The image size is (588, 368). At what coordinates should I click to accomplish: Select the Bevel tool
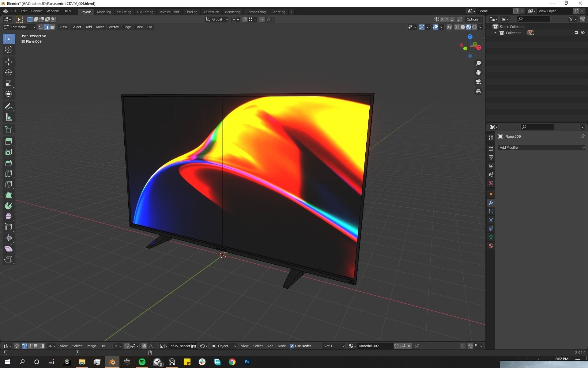coord(9,163)
